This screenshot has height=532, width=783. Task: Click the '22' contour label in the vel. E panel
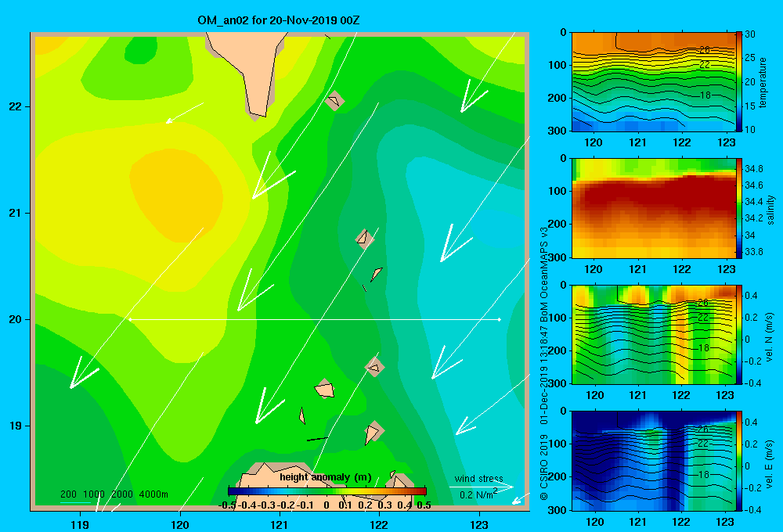(x=703, y=443)
